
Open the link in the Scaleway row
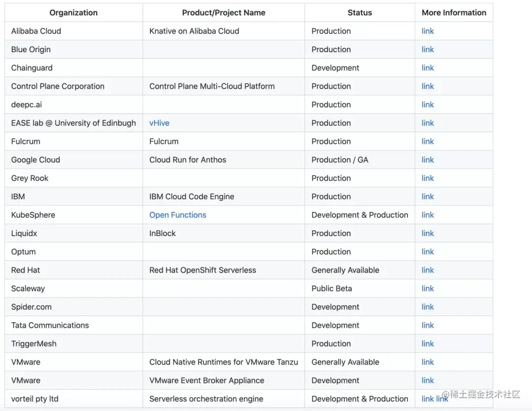pyautogui.click(x=428, y=288)
